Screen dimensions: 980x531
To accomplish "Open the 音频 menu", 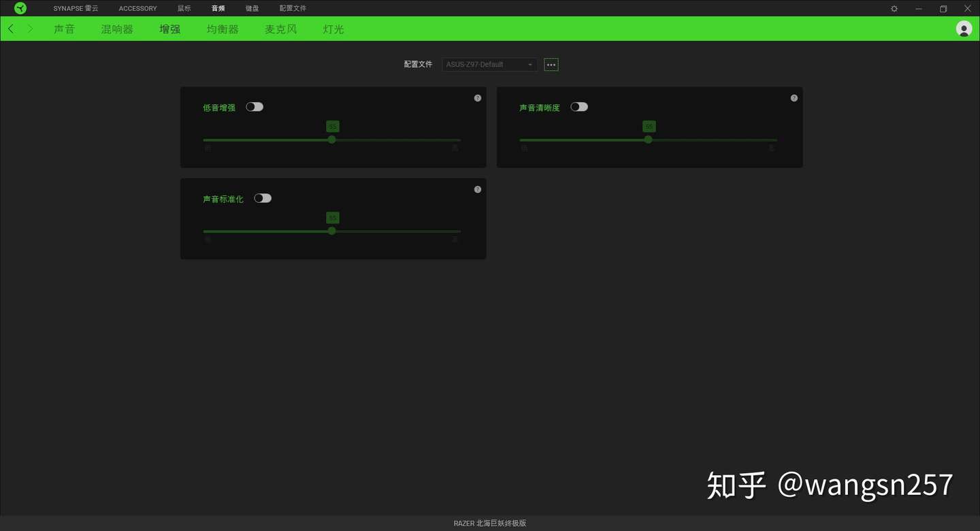I will [x=218, y=8].
